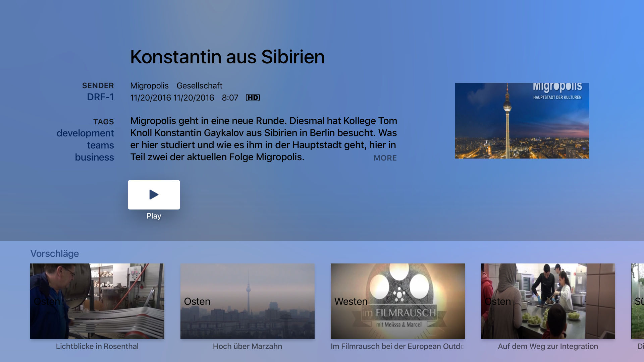Expand description with MORE

point(385,158)
